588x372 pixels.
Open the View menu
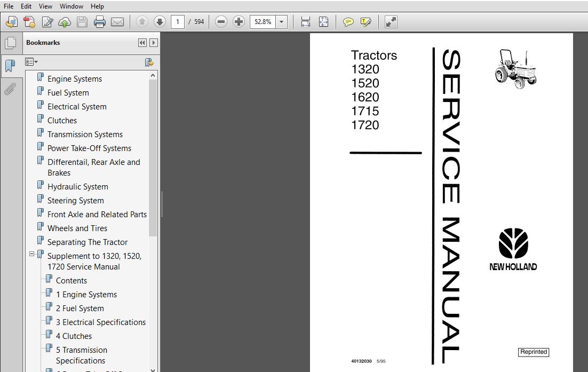(45, 6)
